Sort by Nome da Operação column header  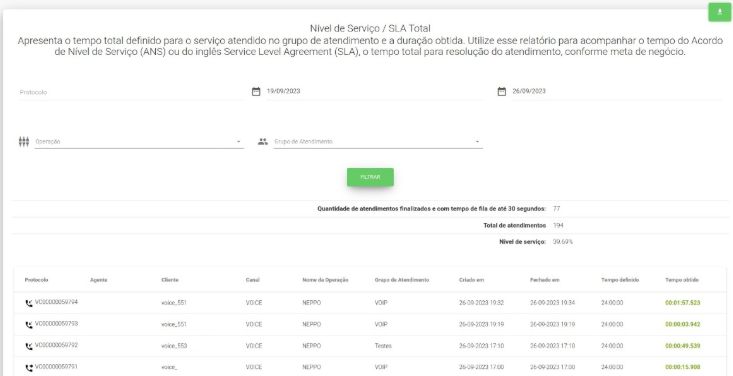325,280
